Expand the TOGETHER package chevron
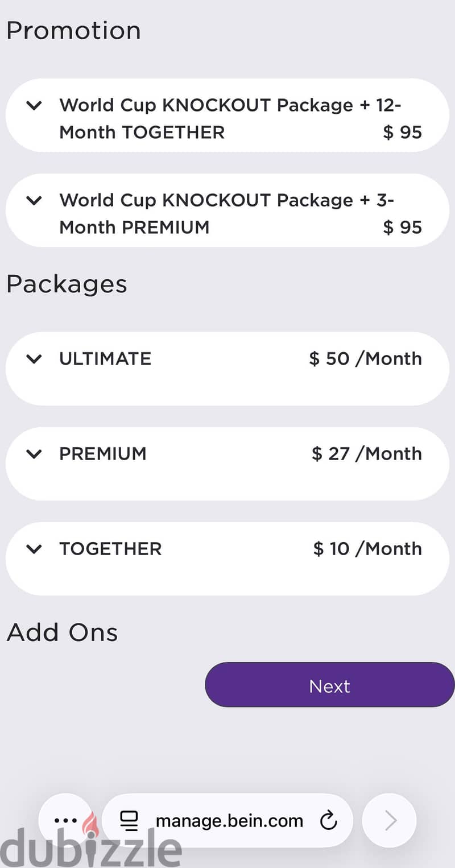 tap(35, 549)
